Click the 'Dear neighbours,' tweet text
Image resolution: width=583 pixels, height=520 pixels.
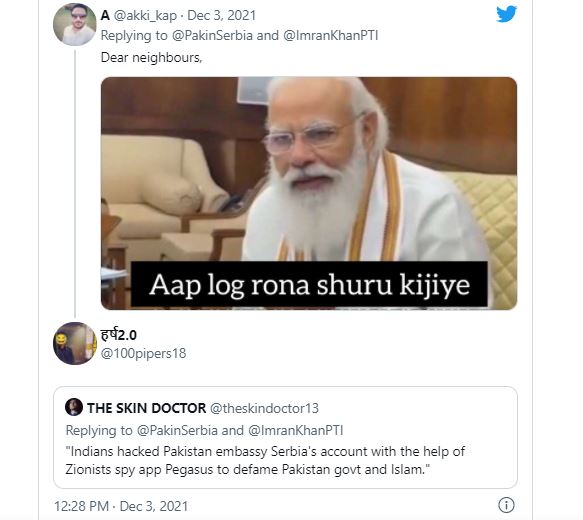click(151, 58)
